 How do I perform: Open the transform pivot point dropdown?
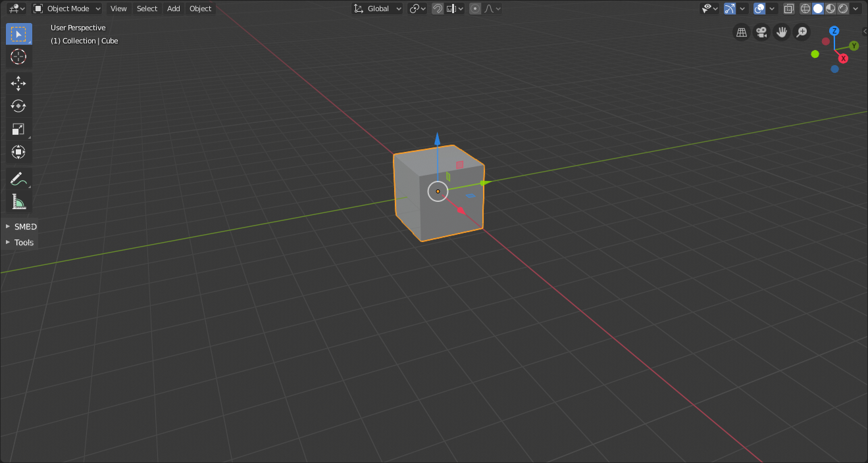[x=417, y=9]
